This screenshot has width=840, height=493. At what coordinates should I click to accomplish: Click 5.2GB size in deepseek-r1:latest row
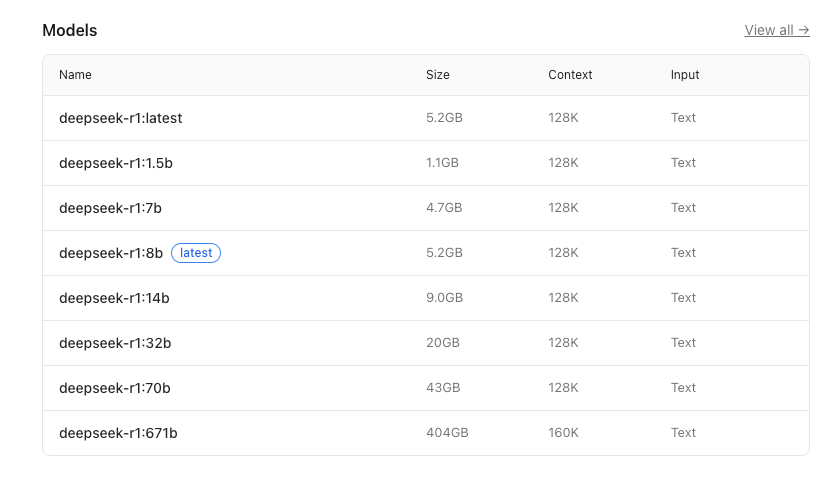coord(444,118)
